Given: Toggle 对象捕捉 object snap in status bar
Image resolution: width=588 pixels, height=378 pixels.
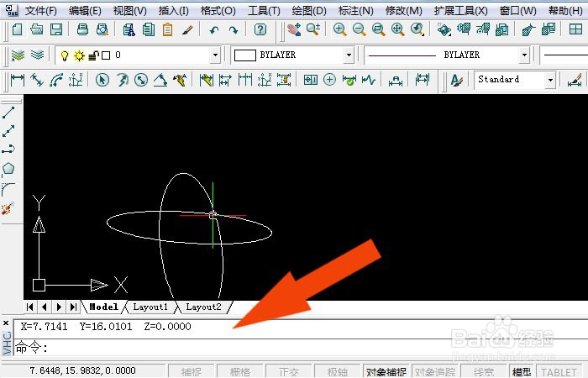Looking at the screenshot, I should point(386,371).
